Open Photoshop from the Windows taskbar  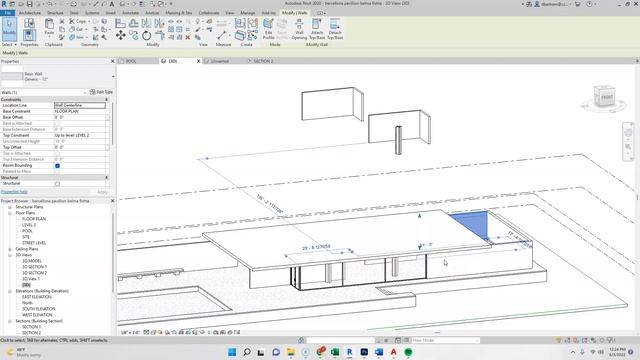coord(364,352)
